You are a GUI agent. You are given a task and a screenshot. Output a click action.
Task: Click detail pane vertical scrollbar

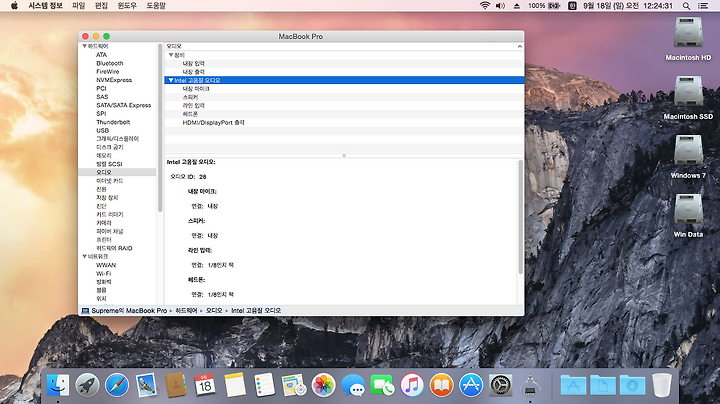point(520,217)
